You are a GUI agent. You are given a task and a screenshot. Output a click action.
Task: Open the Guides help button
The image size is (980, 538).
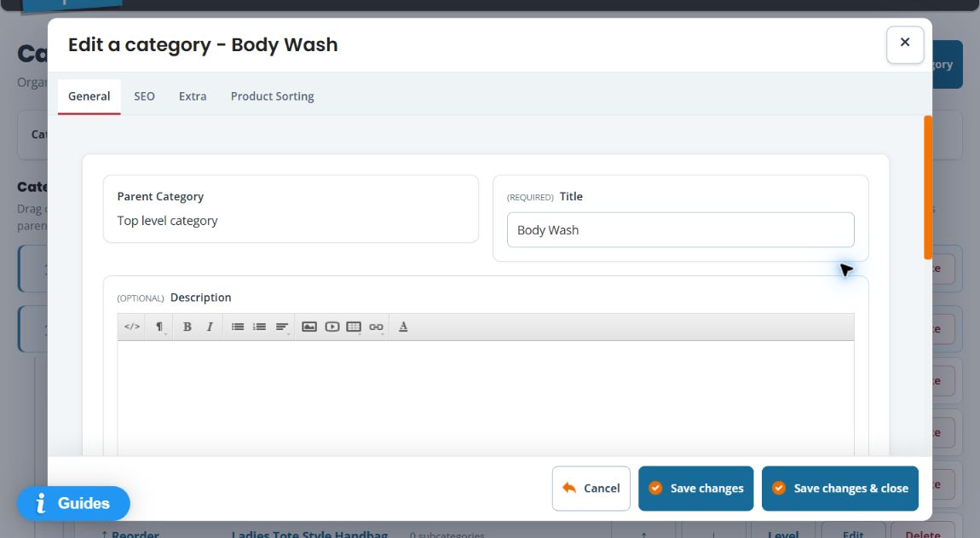click(x=73, y=503)
